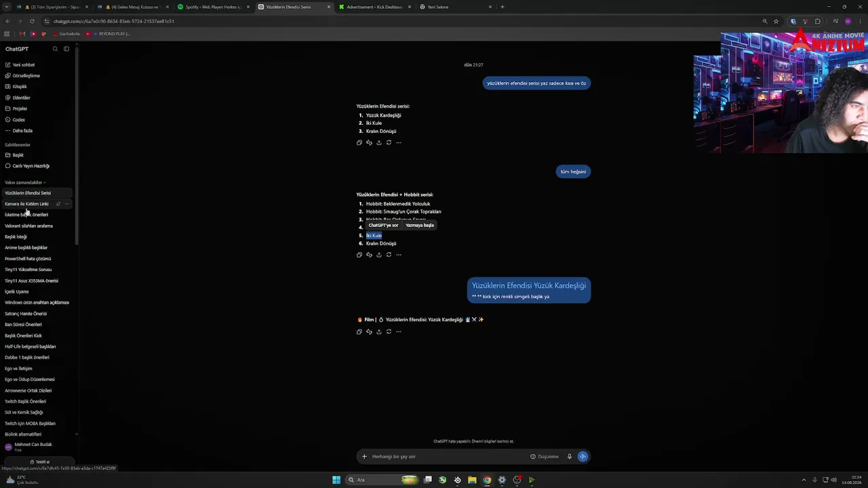
Task: Open the Windows Start menu
Action: pos(336,480)
